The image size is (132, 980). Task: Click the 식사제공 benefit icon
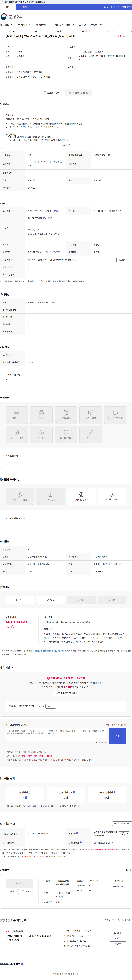[90, 435]
